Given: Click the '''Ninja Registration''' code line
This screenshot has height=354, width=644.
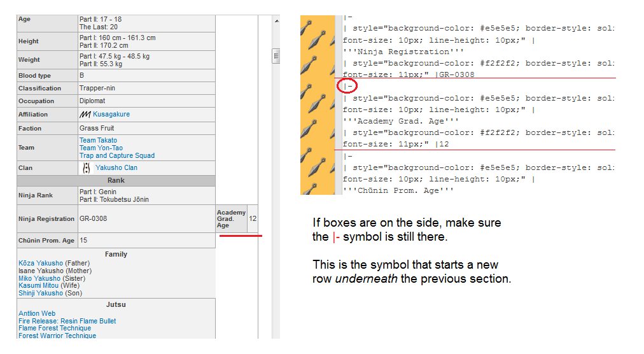Looking at the screenshot, I should 403,52.
